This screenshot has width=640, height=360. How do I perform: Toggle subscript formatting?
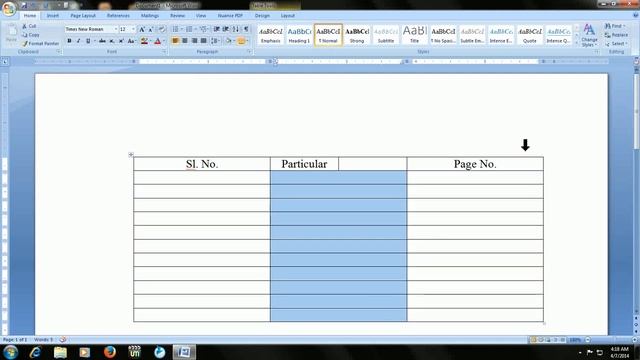click(x=112, y=41)
